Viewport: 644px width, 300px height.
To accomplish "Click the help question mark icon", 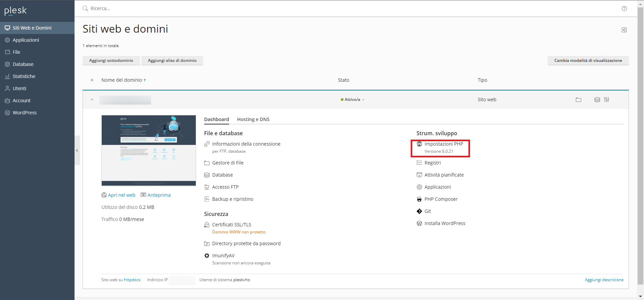I will click(624, 9).
